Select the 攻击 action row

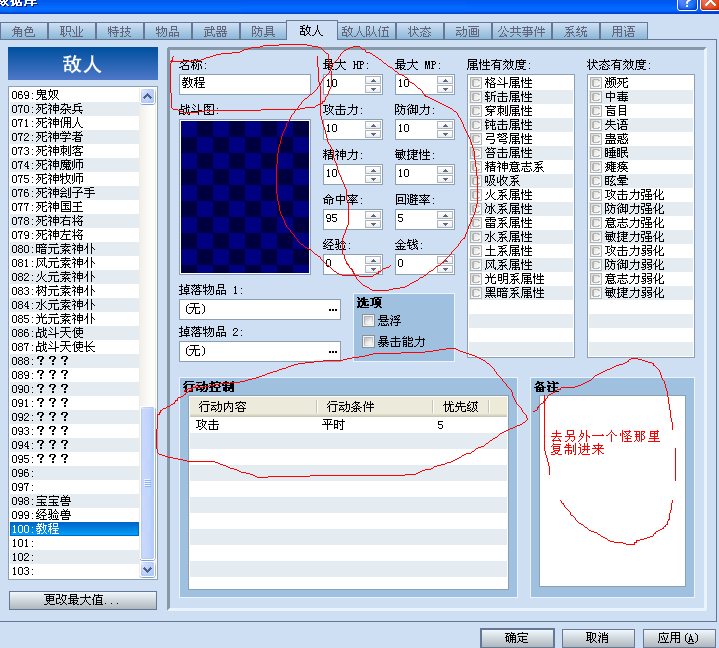(x=348, y=425)
